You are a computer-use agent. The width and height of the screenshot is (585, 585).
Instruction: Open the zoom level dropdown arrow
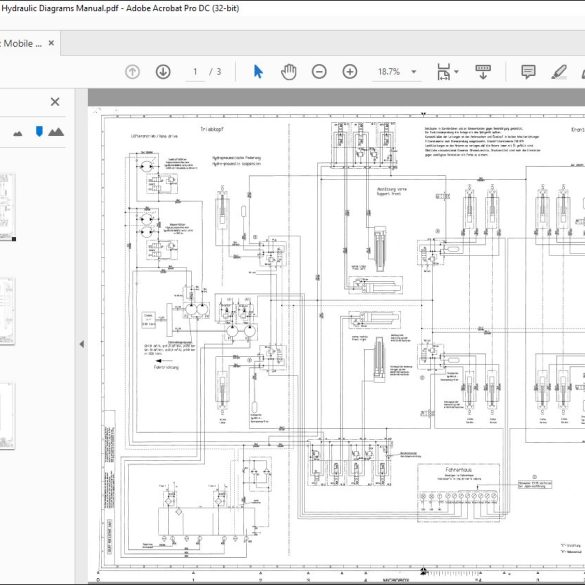(414, 72)
